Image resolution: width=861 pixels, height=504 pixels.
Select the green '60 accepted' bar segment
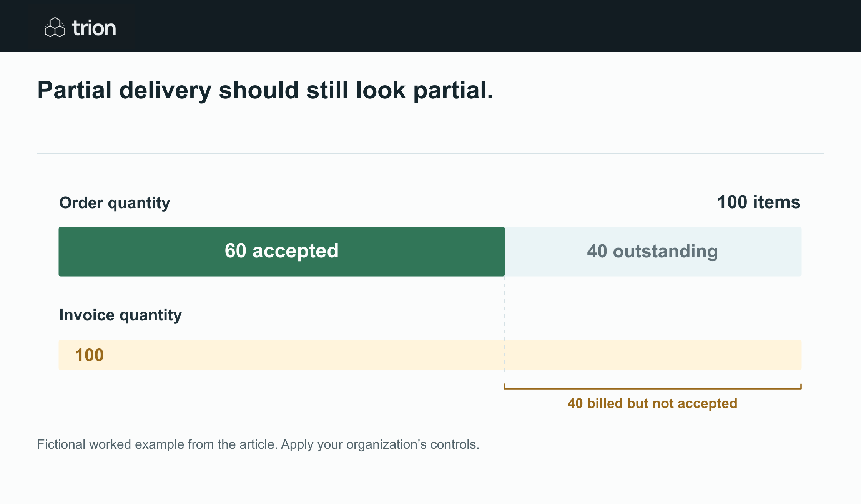pos(281,251)
